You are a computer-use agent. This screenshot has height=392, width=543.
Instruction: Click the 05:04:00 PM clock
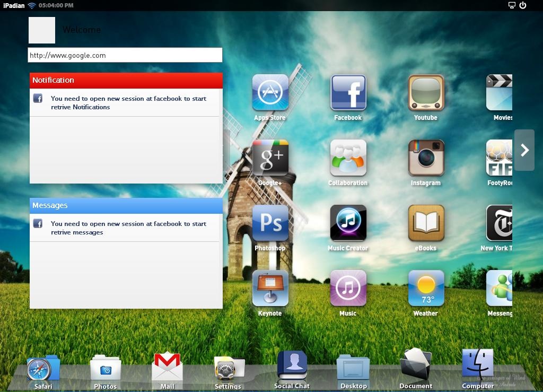(x=56, y=5)
